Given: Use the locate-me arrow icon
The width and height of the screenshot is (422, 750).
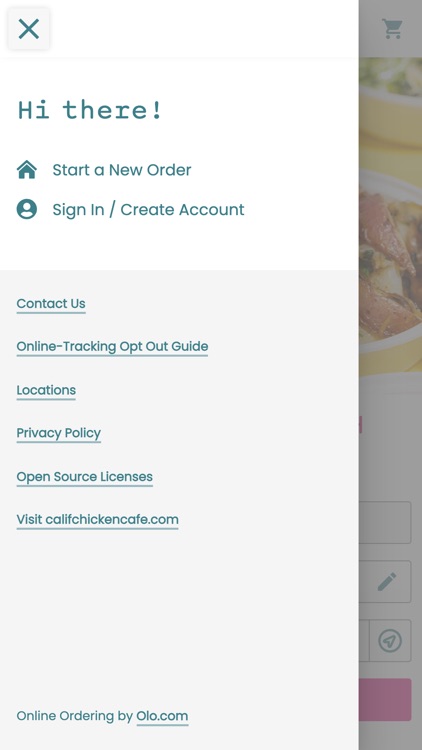Looking at the screenshot, I should (390, 640).
